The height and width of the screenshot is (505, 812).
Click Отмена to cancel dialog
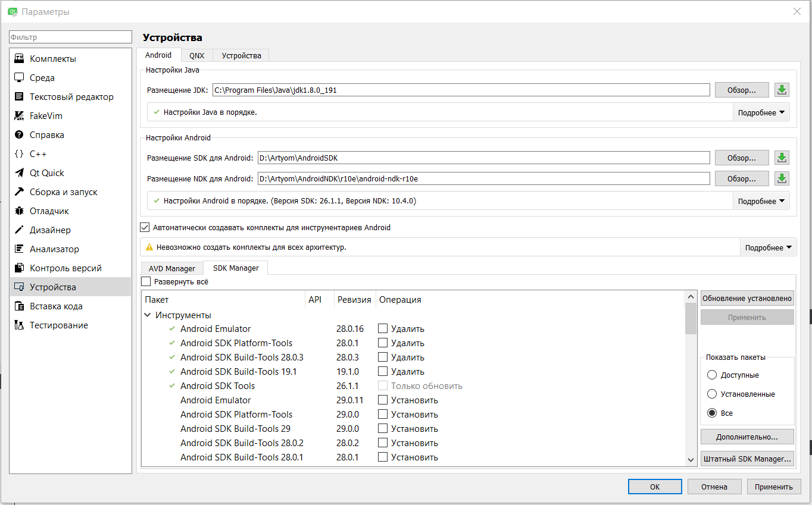pyautogui.click(x=714, y=487)
